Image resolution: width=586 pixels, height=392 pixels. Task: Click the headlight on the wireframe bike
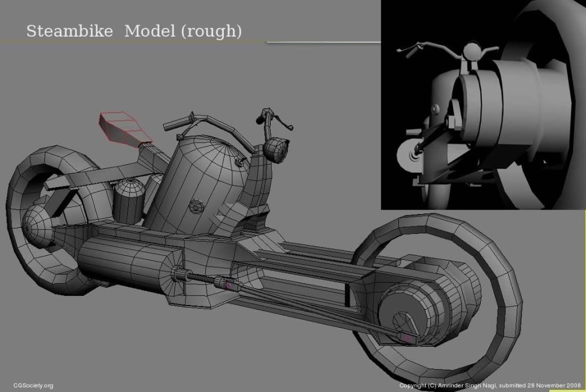point(276,149)
